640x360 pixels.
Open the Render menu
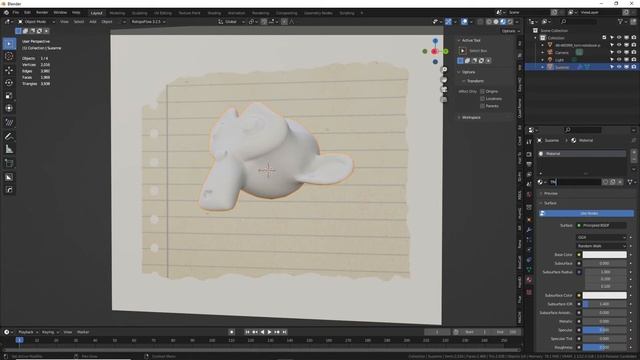click(x=42, y=13)
